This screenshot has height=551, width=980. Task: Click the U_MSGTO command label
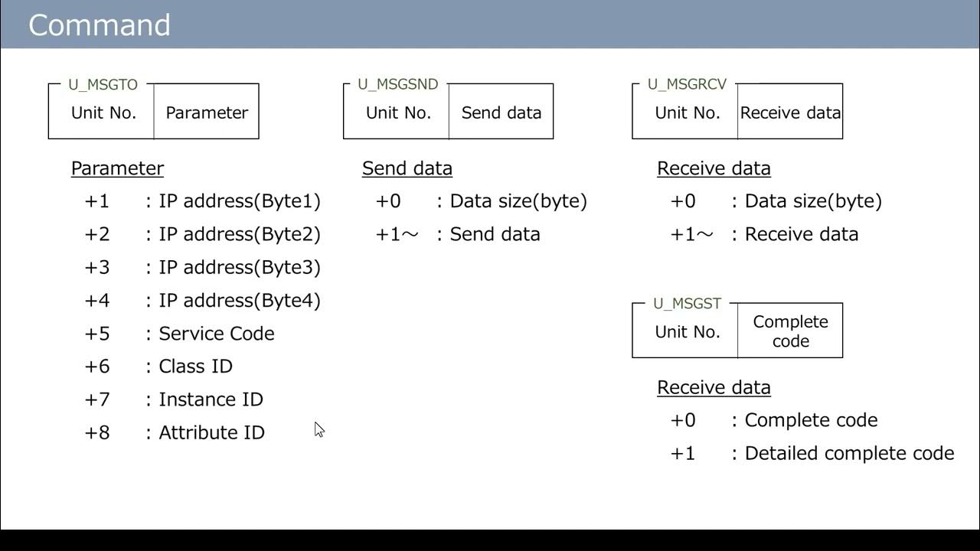pos(103,85)
